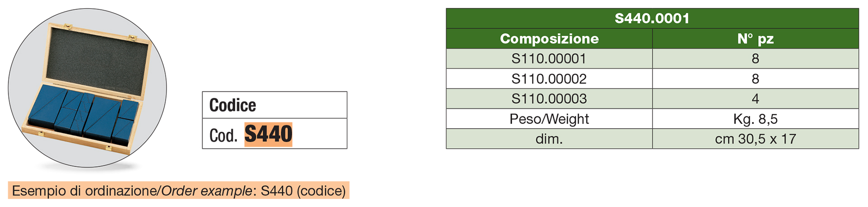Click the cm 30,5 x 17 value
The image size is (868, 207).
tap(755, 139)
